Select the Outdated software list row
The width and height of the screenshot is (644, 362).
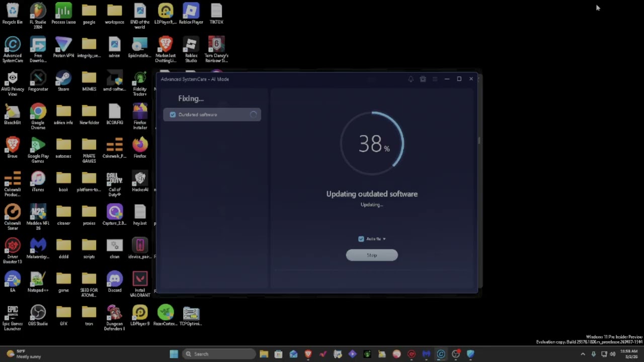[212, 115]
